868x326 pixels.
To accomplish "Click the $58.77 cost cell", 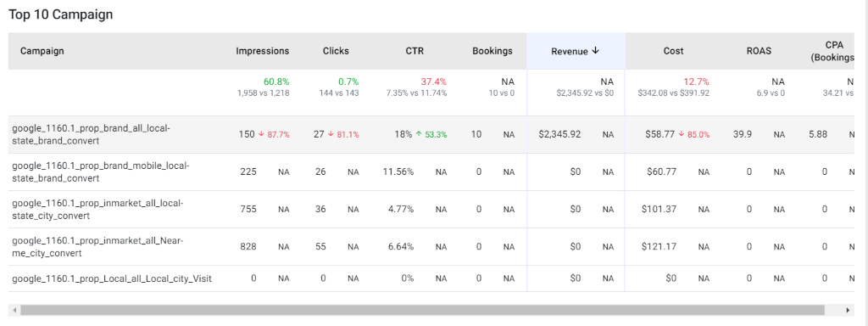I will (x=660, y=134).
